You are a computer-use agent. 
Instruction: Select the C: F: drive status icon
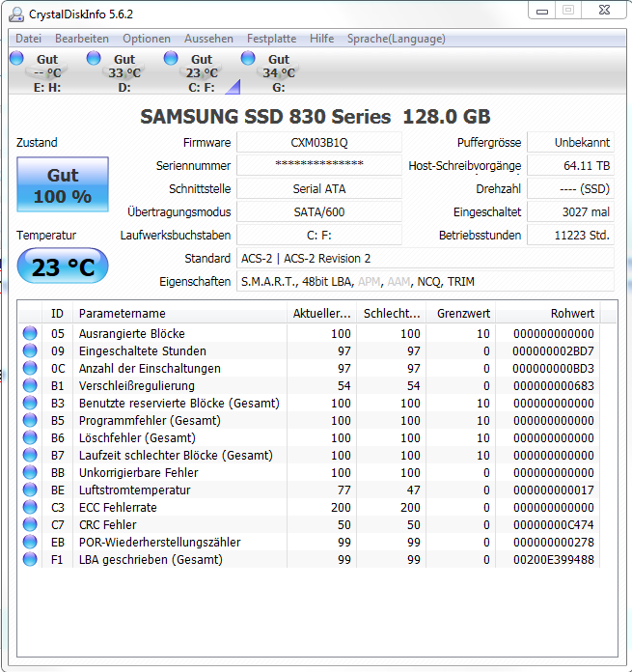click(x=171, y=58)
